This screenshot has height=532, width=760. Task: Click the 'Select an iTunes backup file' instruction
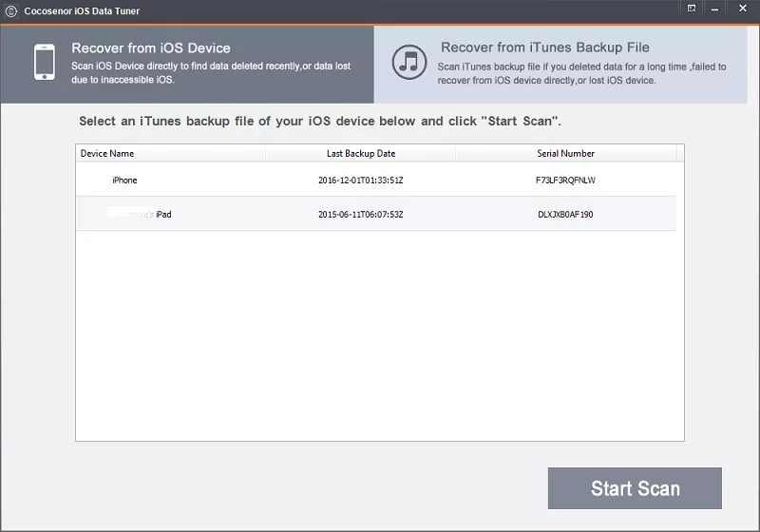[x=320, y=122]
